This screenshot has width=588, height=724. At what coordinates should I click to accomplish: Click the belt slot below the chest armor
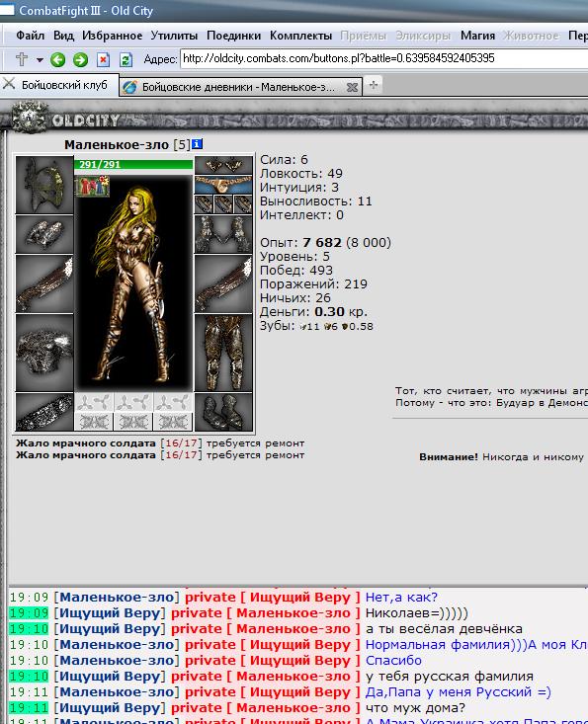click(44, 412)
